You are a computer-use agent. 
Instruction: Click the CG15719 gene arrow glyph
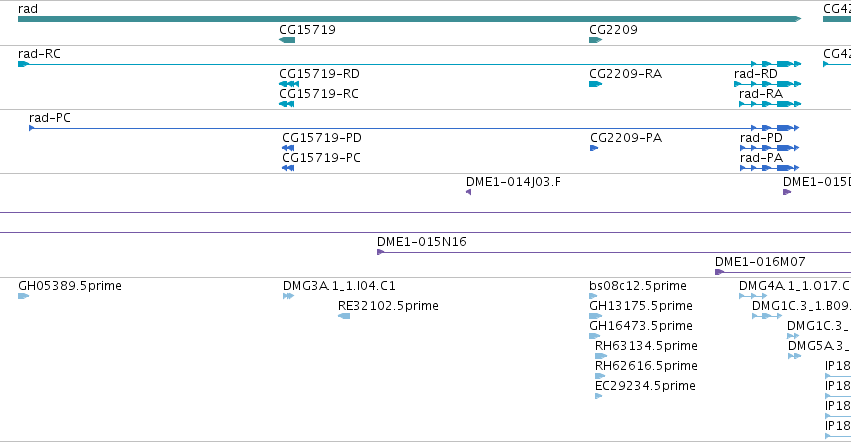click(x=287, y=40)
